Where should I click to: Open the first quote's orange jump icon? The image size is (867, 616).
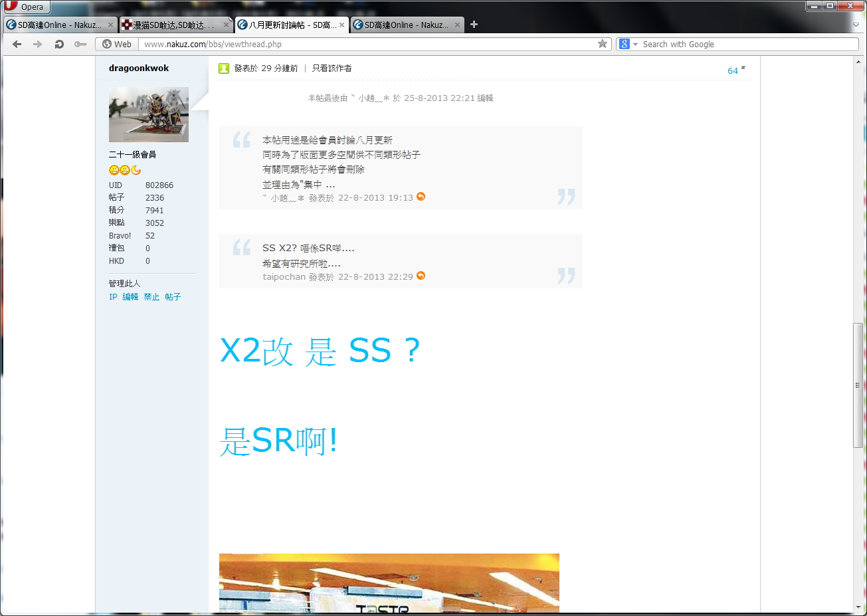pos(421,197)
